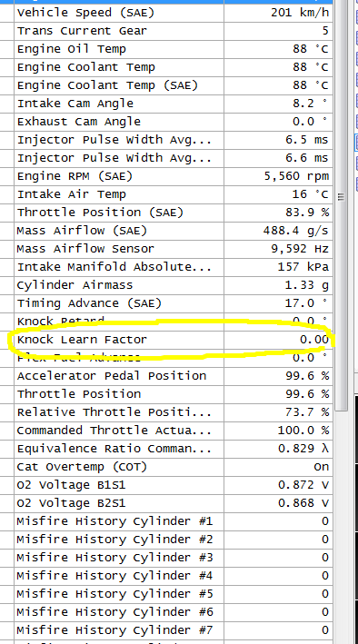Select Misfire History Cylinder #1 row

coord(174,521)
